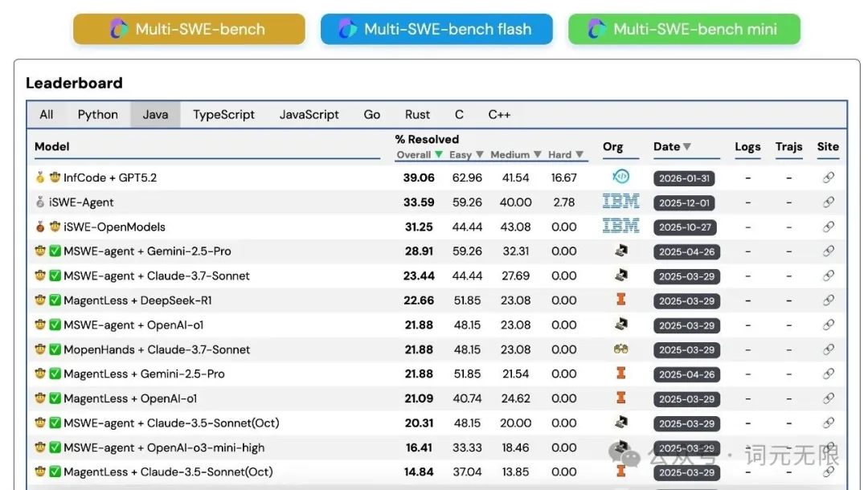The image size is (868, 490).
Task: Select model name InfCode + GPT5.2
Action: pyautogui.click(x=110, y=178)
